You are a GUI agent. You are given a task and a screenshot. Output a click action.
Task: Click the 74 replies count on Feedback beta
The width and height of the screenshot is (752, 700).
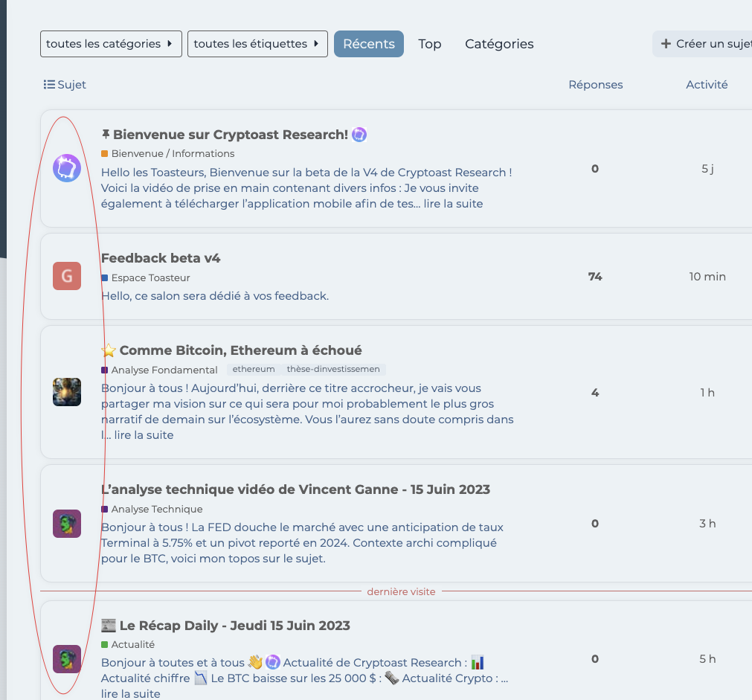coord(595,277)
